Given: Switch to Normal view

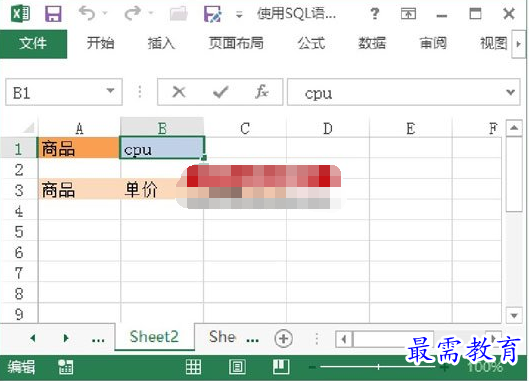Looking at the screenshot, I should tap(194, 367).
